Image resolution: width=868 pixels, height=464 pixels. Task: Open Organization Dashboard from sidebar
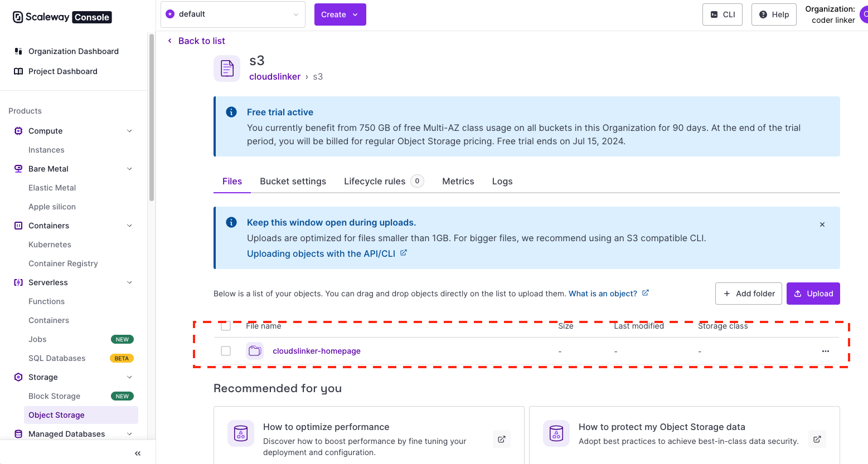point(73,51)
